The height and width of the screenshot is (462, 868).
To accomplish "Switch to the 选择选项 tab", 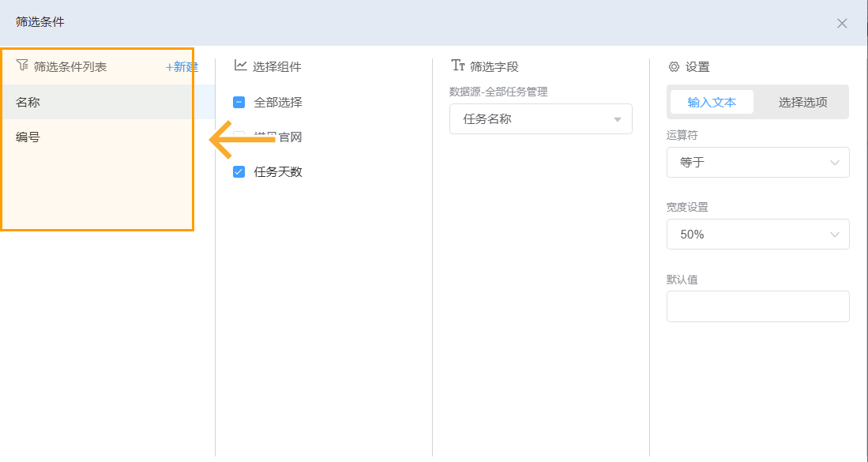I will pyautogui.click(x=802, y=102).
